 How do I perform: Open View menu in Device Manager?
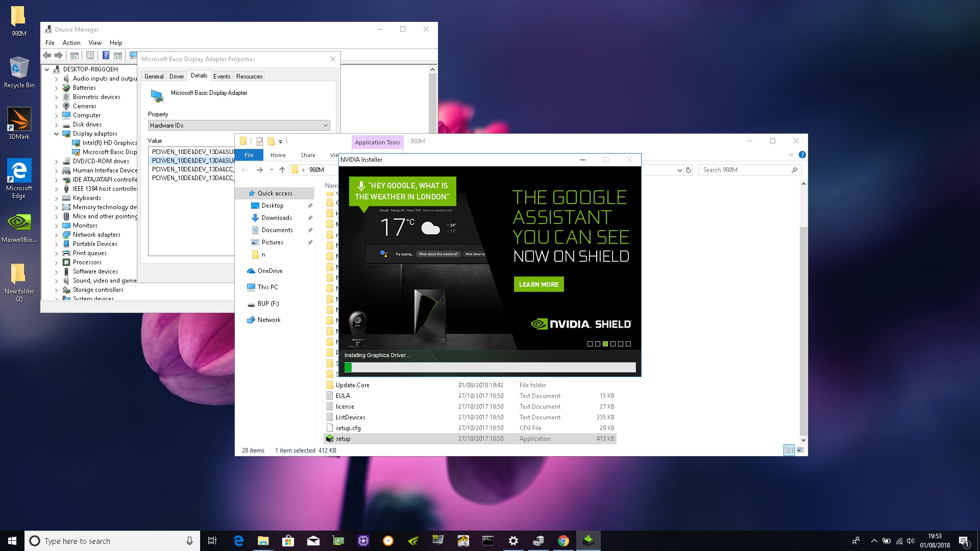click(95, 43)
